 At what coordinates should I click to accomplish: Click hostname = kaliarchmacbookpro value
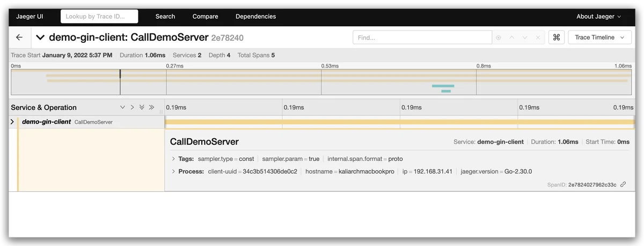click(350, 172)
